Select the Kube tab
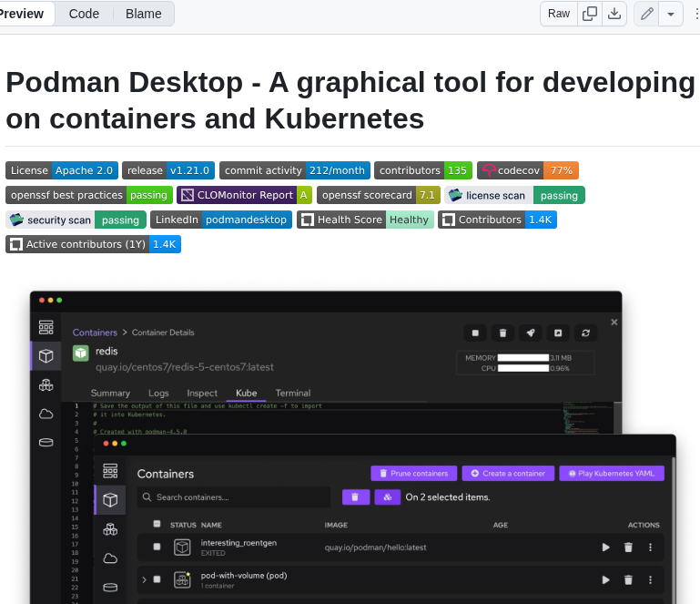Viewport: 700px width, 604px height. [x=247, y=394]
